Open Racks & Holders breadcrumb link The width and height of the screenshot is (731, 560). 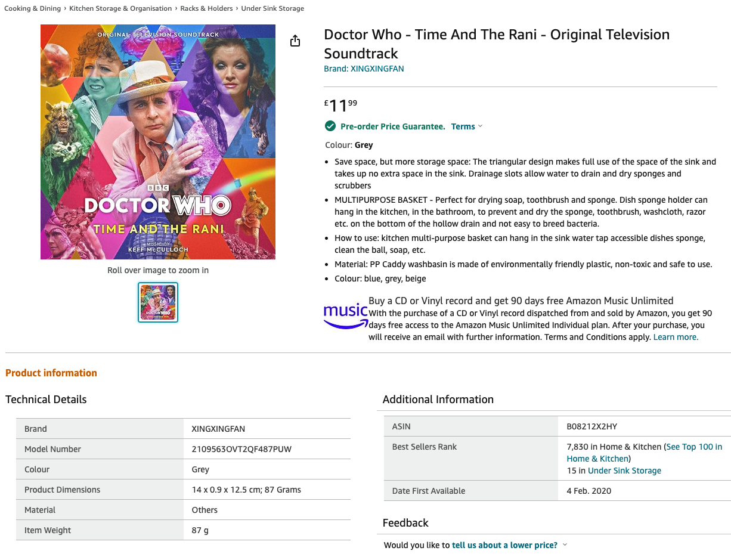click(206, 8)
